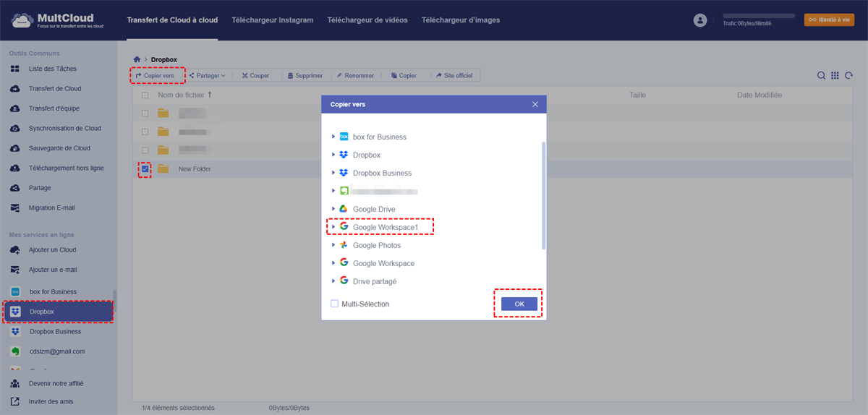Expand Google Drive tree node
Image resolution: width=868 pixels, height=415 pixels.
[x=333, y=209]
